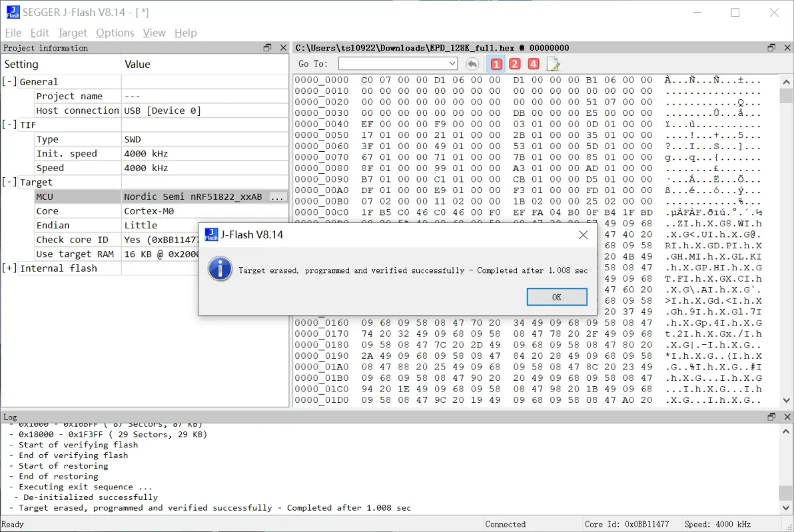794x532 pixels.
Task: Click the Core Id status bar entry
Action: (x=626, y=525)
